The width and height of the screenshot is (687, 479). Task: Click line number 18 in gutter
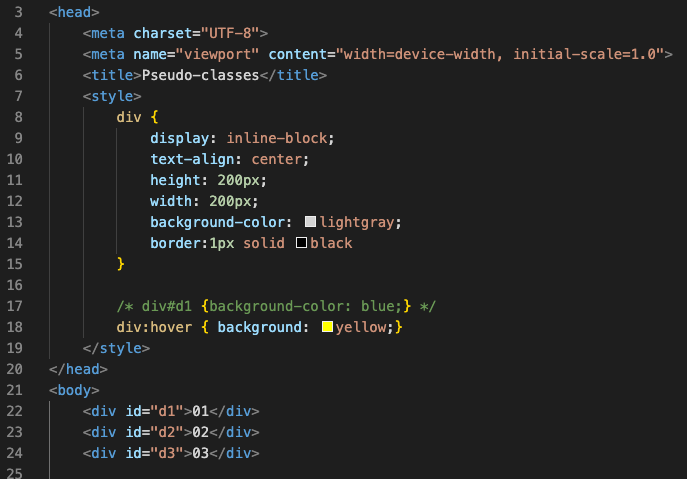pyautogui.click(x=14, y=327)
